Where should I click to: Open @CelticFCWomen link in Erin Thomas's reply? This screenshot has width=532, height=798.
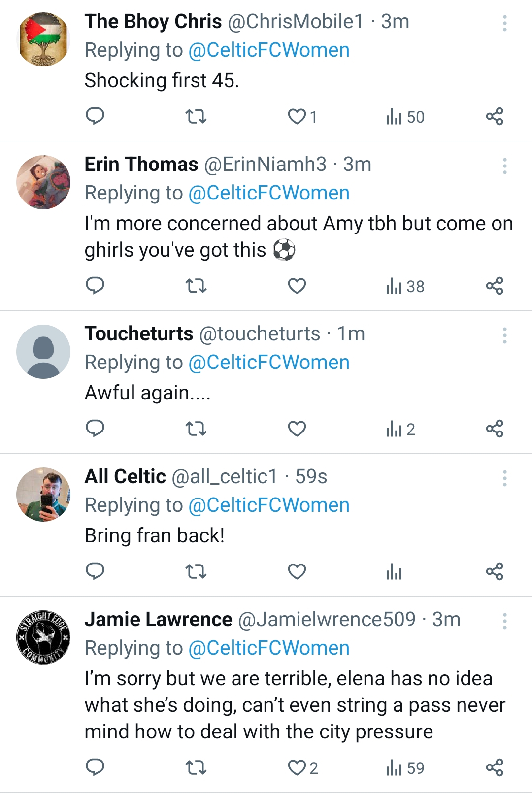pyautogui.click(x=269, y=193)
